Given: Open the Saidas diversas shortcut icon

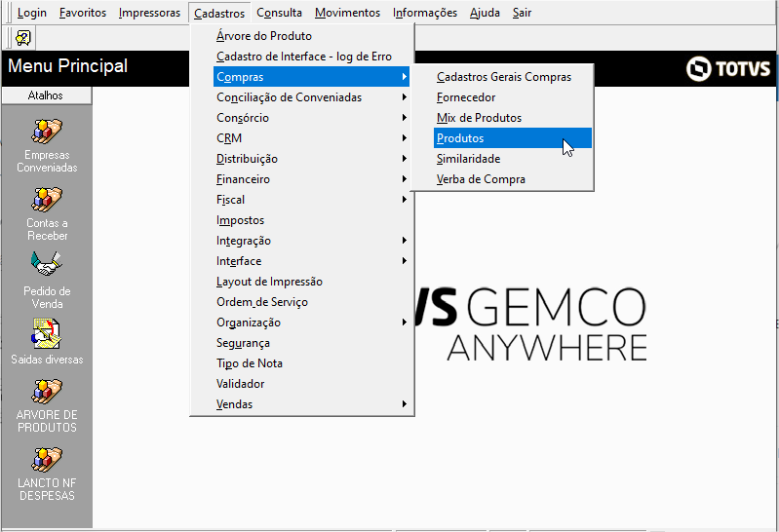Looking at the screenshot, I should point(47,333).
